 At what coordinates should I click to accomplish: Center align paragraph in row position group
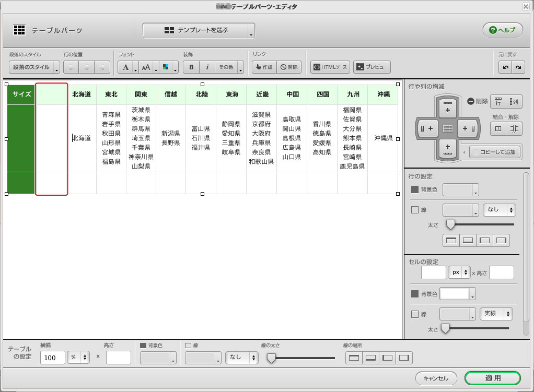(x=87, y=67)
